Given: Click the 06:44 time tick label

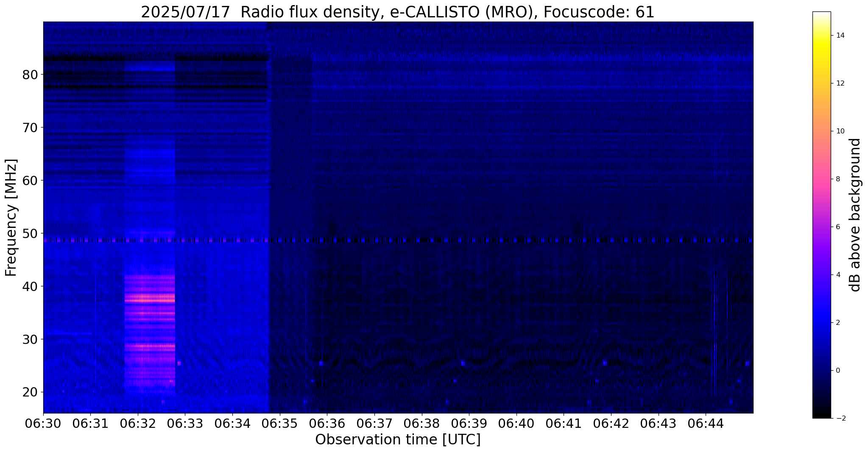Looking at the screenshot, I should coord(706,423).
